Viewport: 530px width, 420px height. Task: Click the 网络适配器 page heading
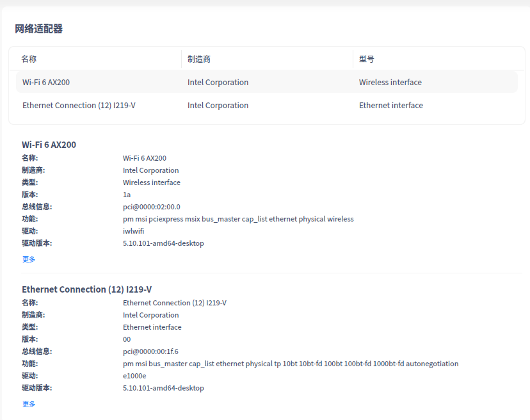pos(38,29)
